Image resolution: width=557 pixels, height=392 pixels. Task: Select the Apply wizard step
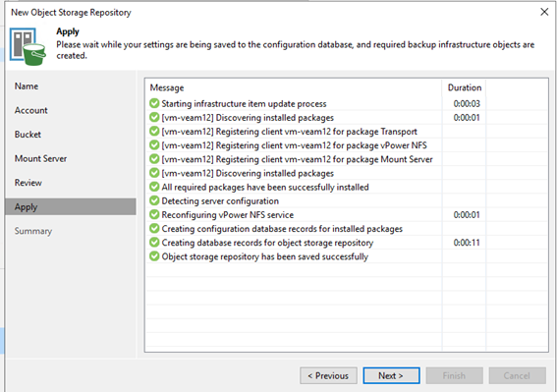71,206
